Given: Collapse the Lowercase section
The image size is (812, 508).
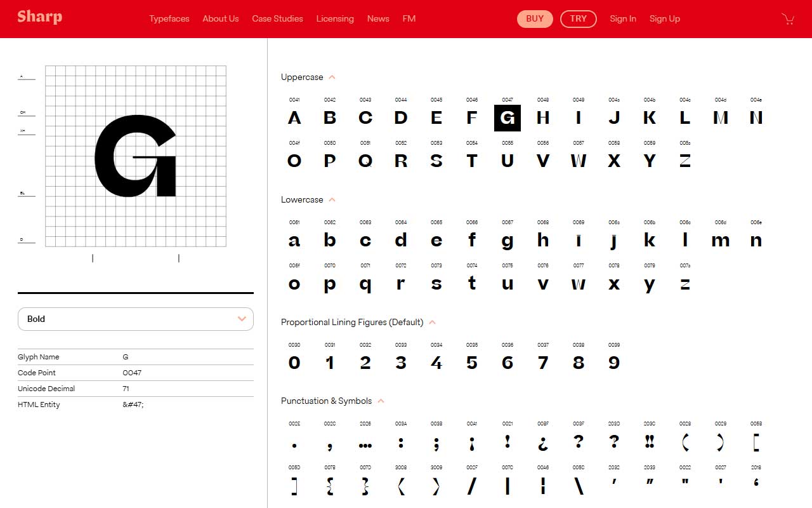Looking at the screenshot, I should pyautogui.click(x=331, y=199).
